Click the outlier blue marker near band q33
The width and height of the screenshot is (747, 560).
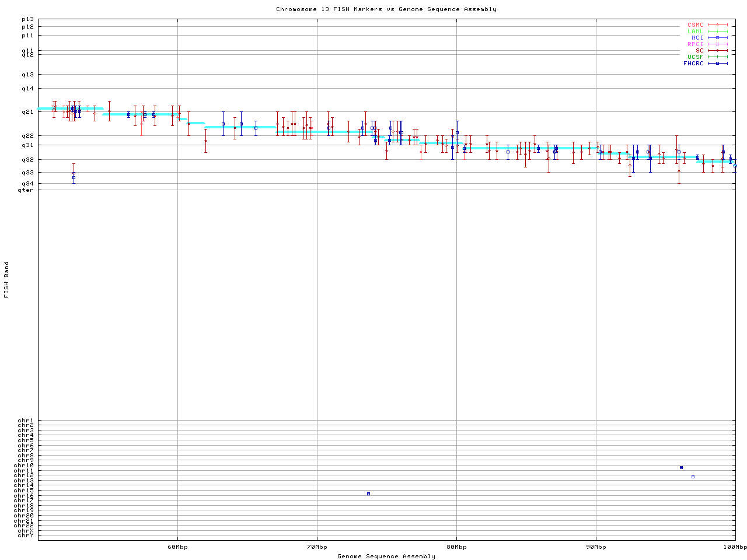[74, 177]
